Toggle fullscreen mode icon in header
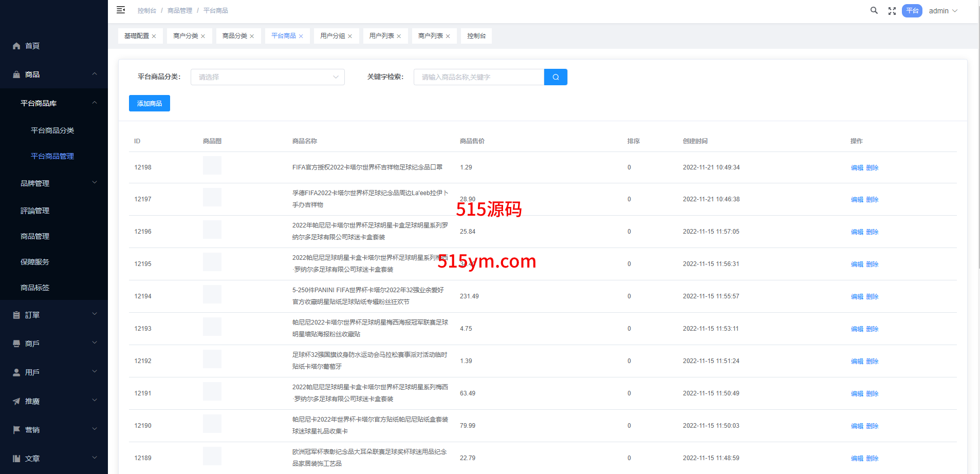 click(x=892, y=11)
